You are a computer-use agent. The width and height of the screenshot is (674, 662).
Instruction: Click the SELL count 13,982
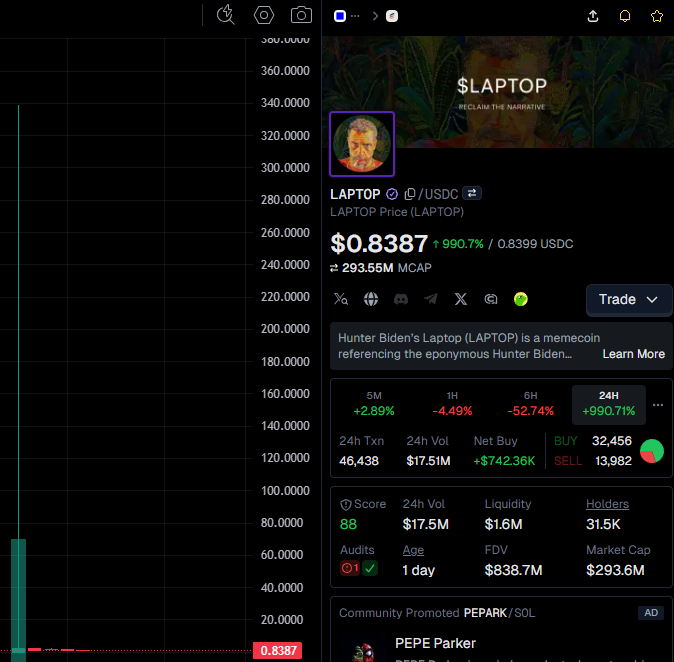pyautogui.click(x=613, y=461)
